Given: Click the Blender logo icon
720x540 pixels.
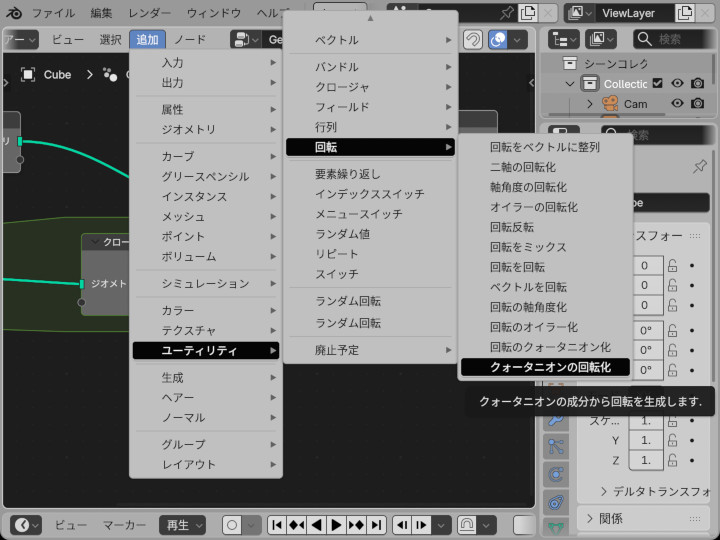Looking at the screenshot, I should (14, 13).
